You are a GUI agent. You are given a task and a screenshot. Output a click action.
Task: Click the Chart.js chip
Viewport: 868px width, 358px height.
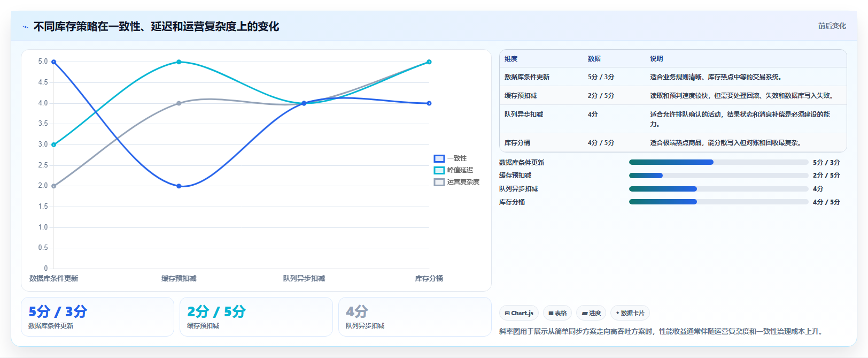pos(519,313)
